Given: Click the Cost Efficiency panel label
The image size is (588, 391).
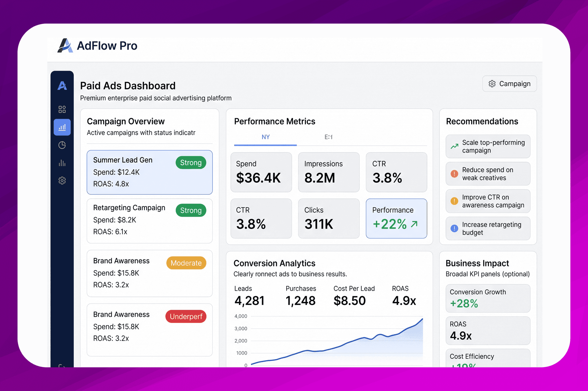Looking at the screenshot, I should pyautogui.click(x=472, y=356).
